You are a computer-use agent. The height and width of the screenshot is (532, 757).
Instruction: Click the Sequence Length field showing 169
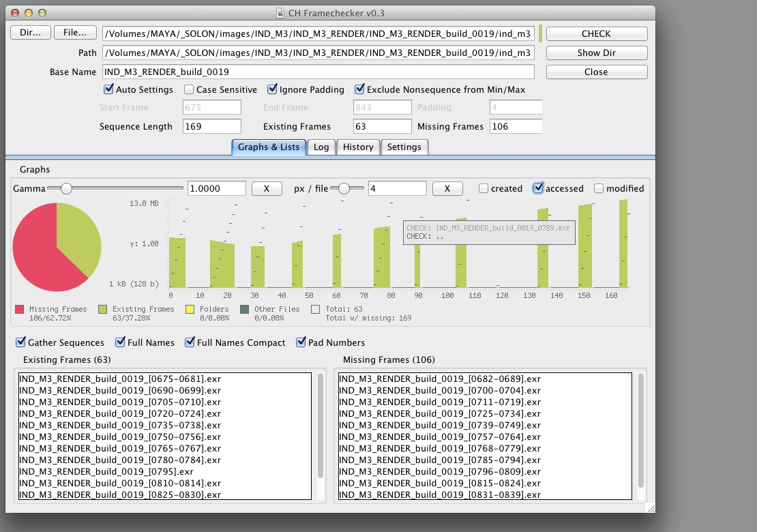[x=212, y=126]
